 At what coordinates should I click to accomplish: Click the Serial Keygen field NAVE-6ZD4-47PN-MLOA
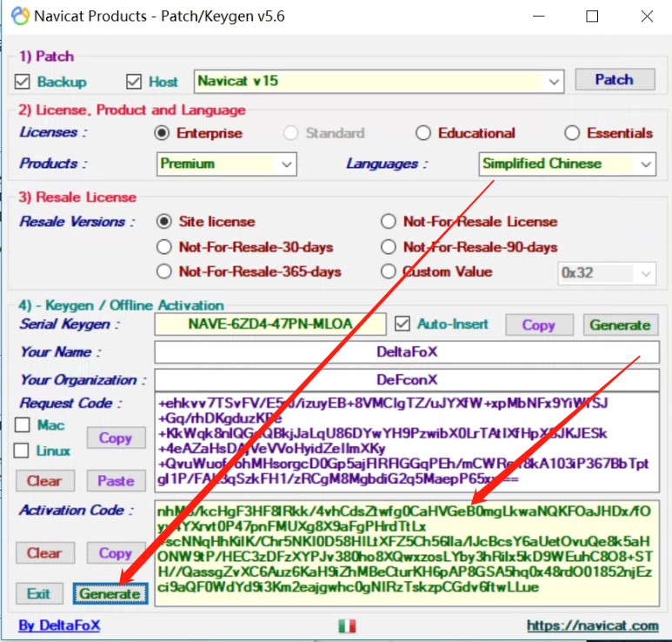270,324
